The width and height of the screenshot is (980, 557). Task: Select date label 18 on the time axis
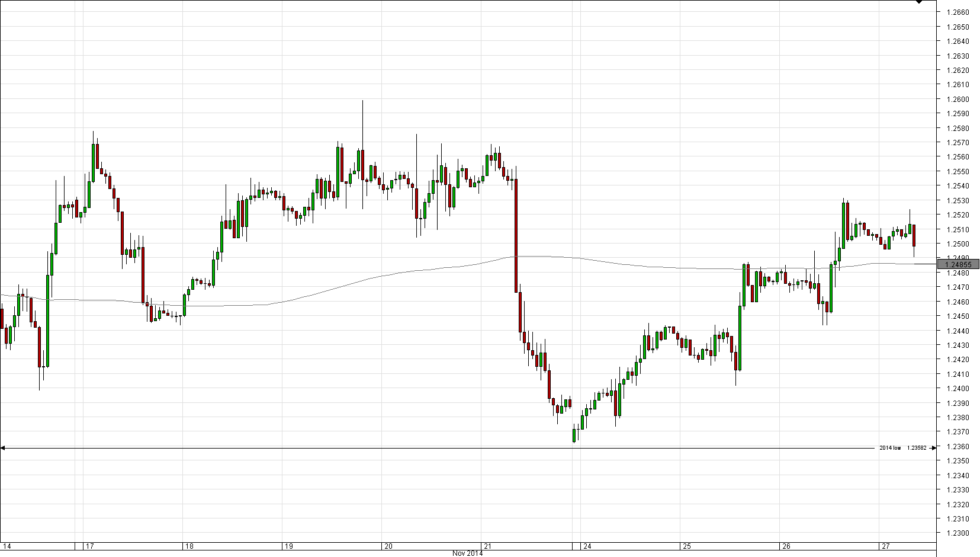[x=189, y=546]
